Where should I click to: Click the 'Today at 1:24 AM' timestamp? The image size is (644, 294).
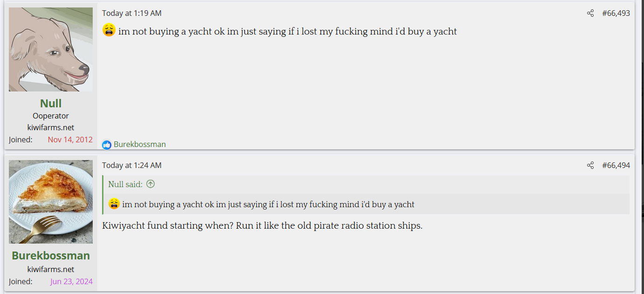click(x=132, y=165)
